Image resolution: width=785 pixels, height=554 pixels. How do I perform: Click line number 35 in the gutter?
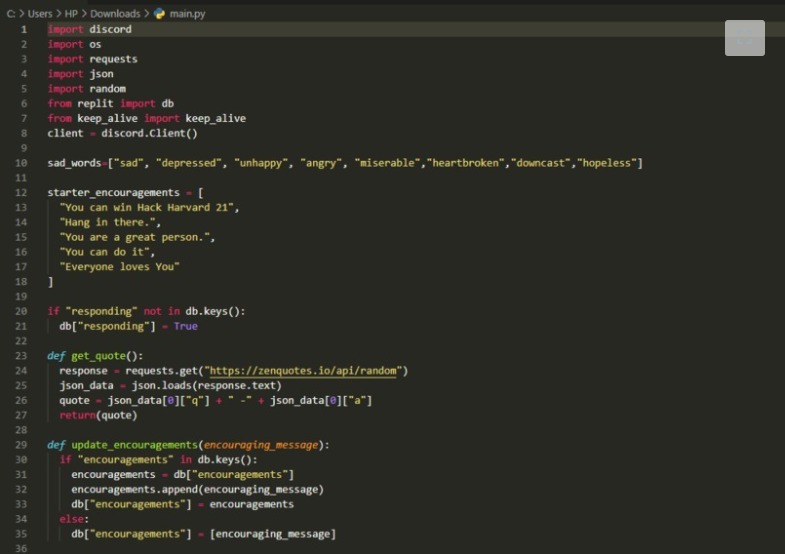click(21, 534)
